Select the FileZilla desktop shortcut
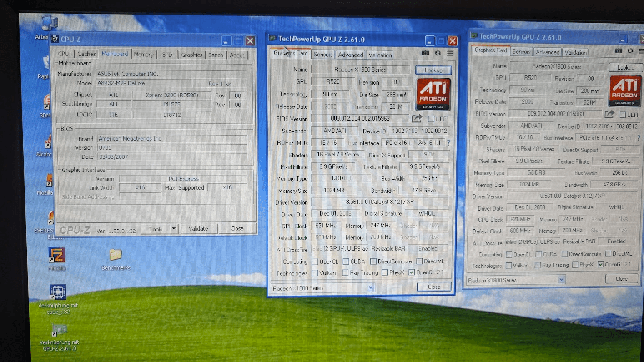The width and height of the screenshot is (644, 362). coord(57,255)
